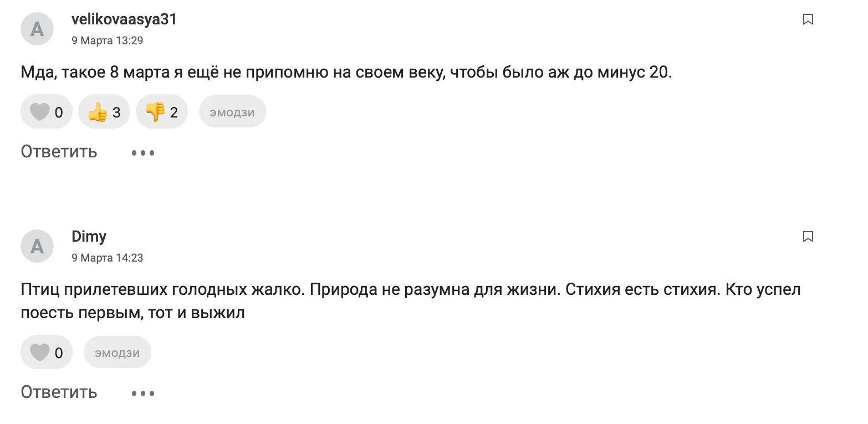The image size is (868, 424).
Task: Heart Dimy's comment about birds
Action: point(46,353)
